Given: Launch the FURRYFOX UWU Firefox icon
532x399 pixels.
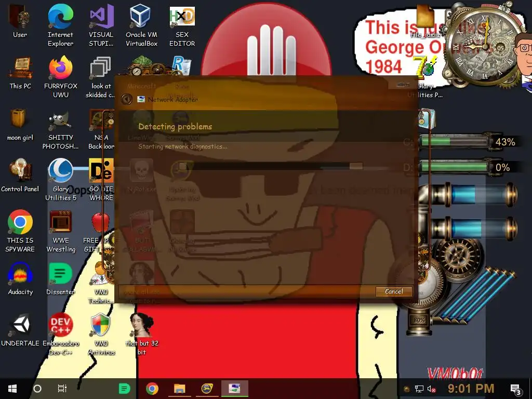Looking at the screenshot, I should coord(60,76).
